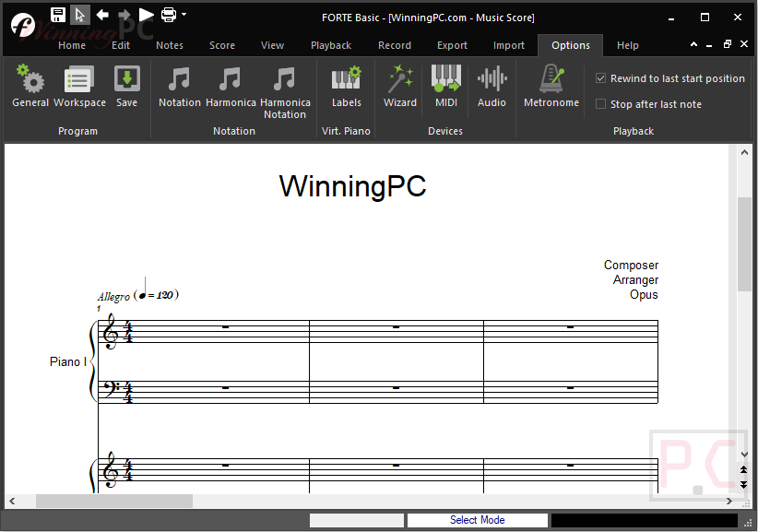This screenshot has width=758, height=532.
Task: Click the WinningPC score title
Action: 352,186
